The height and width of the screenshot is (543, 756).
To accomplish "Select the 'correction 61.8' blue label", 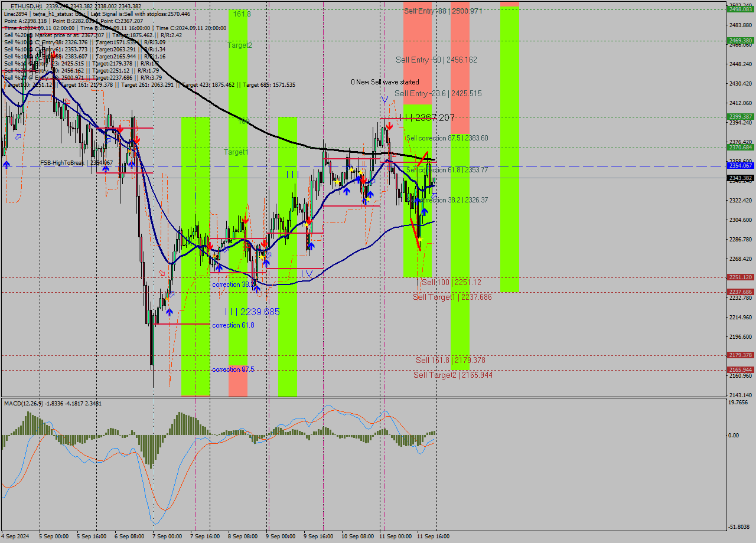I will pos(233,325).
